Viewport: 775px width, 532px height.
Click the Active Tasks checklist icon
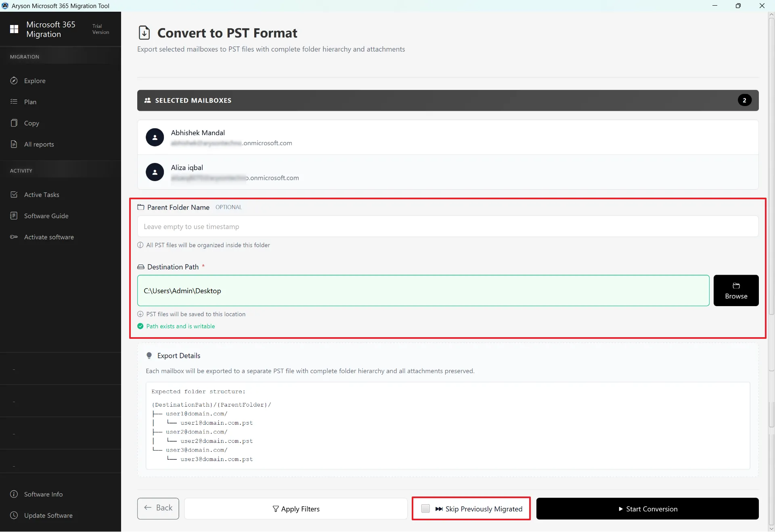point(14,194)
